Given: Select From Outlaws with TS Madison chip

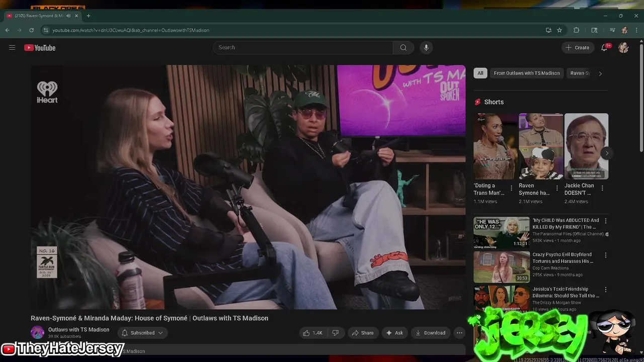Looking at the screenshot, I should tap(527, 73).
